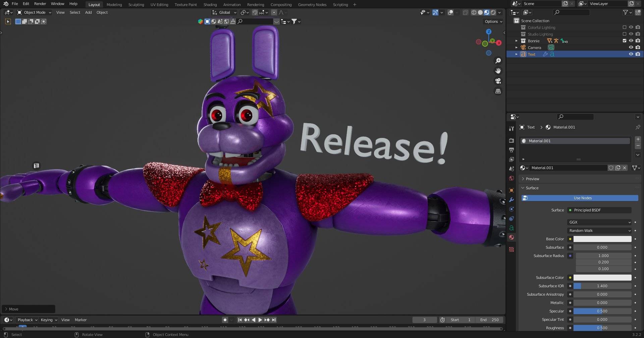This screenshot has height=338, width=644.
Task: Open the Render menu
Action: point(40,4)
